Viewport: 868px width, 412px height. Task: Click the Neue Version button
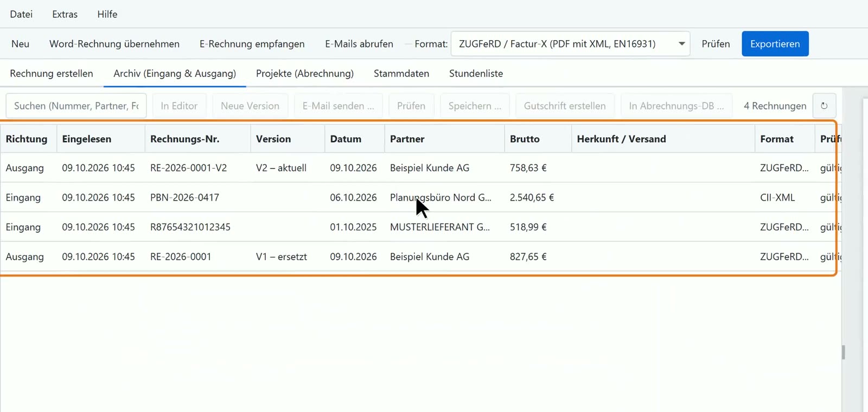click(250, 106)
